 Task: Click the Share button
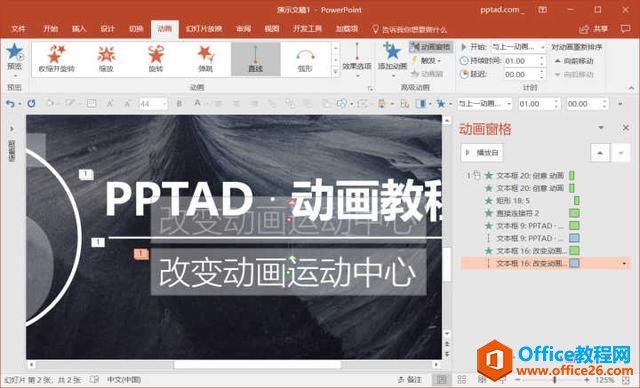(x=594, y=29)
